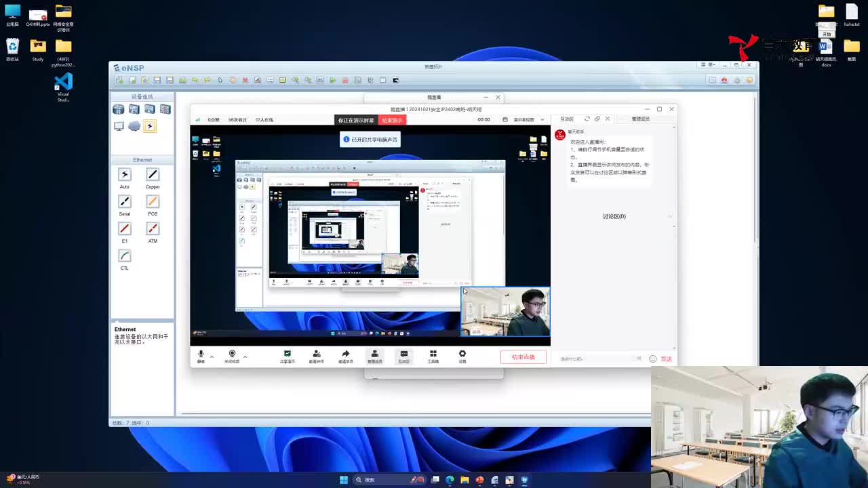Pop out the interaction panel
The width and height of the screenshot is (868, 488).
pos(597,119)
